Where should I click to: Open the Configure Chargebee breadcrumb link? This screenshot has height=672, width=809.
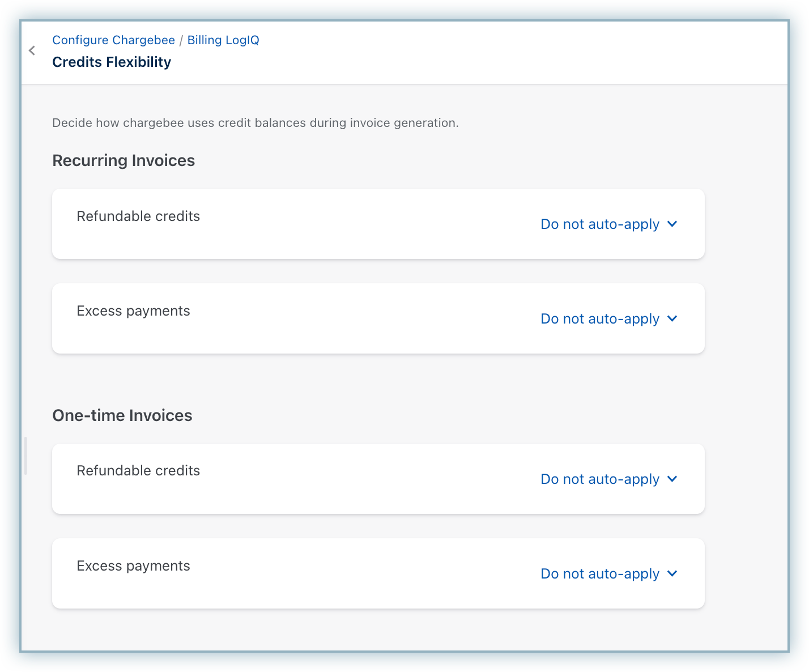pos(113,40)
